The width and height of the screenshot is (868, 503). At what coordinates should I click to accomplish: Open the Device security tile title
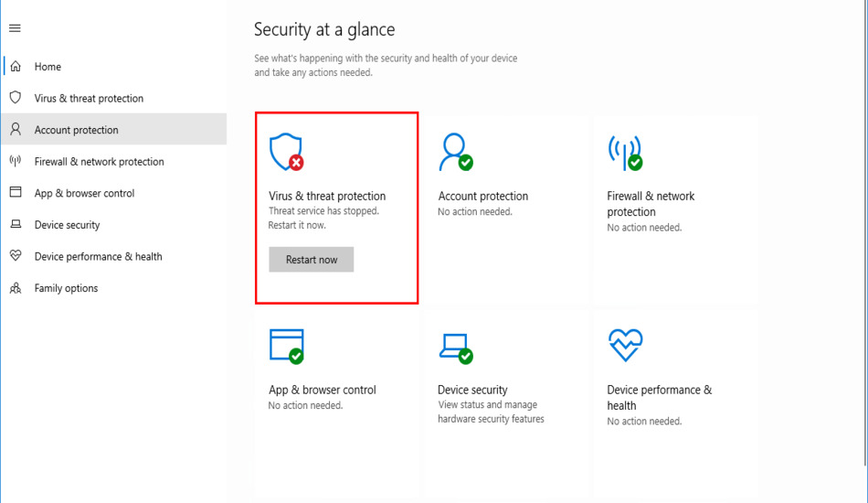[x=472, y=390]
